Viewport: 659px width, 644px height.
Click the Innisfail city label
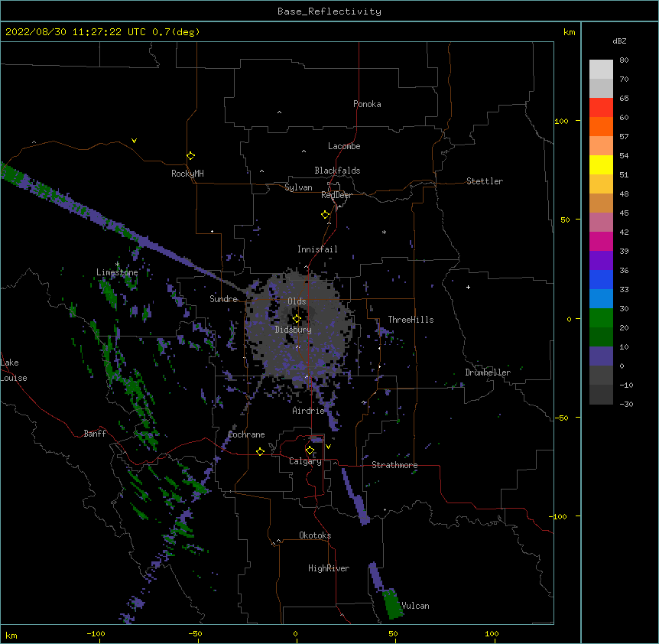click(317, 249)
